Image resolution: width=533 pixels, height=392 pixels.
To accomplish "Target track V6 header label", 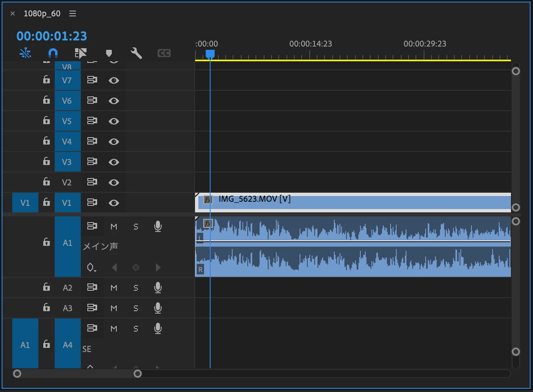I will tap(68, 100).
